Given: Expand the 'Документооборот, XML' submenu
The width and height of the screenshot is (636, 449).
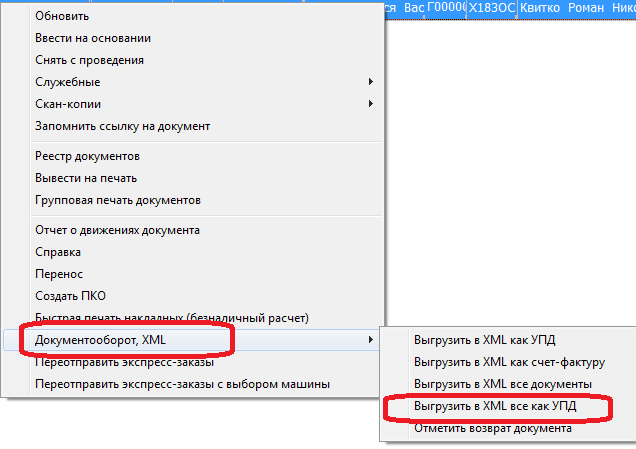Looking at the screenshot, I should coord(101,340).
